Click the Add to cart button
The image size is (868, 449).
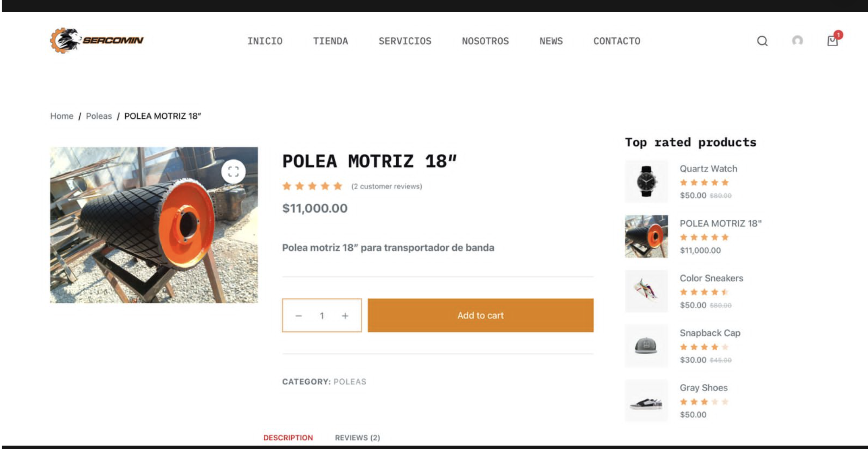point(480,316)
